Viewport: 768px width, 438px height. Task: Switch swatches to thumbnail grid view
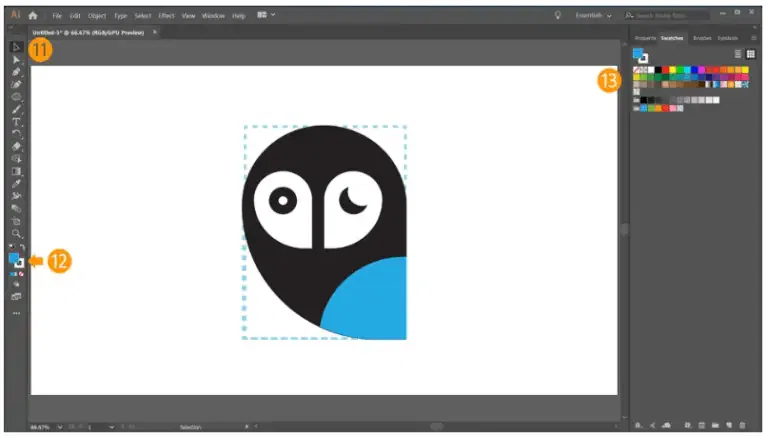point(750,54)
